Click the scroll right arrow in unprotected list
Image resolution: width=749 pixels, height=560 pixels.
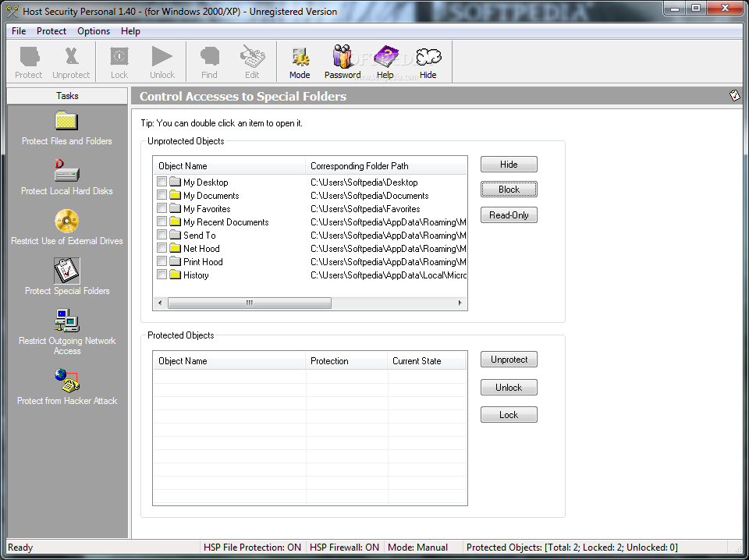click(x=460, y=303)
